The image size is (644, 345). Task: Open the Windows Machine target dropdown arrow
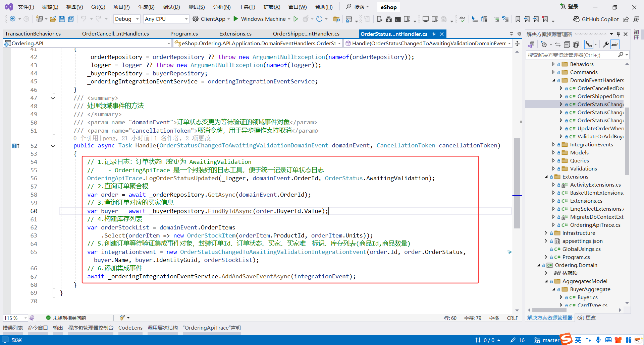click(x=289, y=19)
